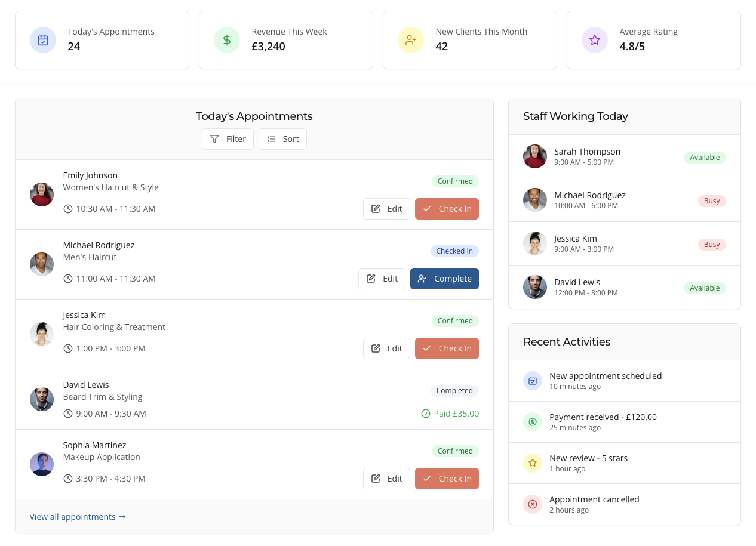Open the Filter panel for appointments
The image size is (756, 546).
[x=228, y=138]
